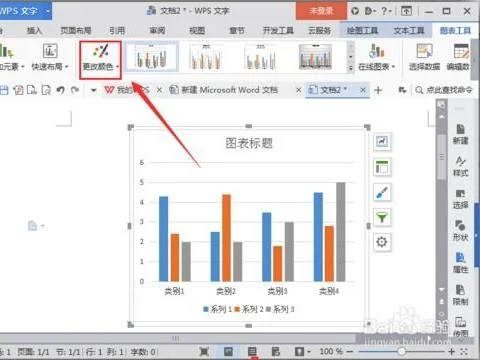
Task: Switch to outline view icon in status bar
Action: point(252,351)
